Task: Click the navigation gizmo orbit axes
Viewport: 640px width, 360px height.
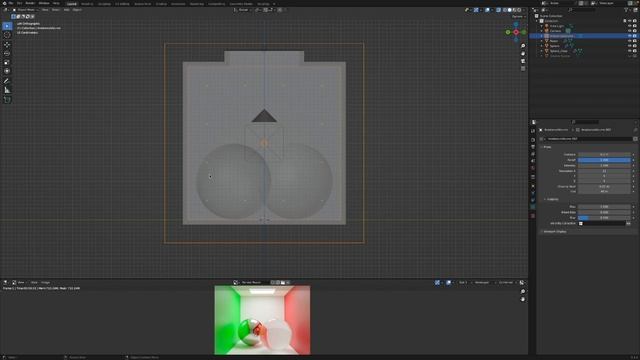Action: click(516, 32)
